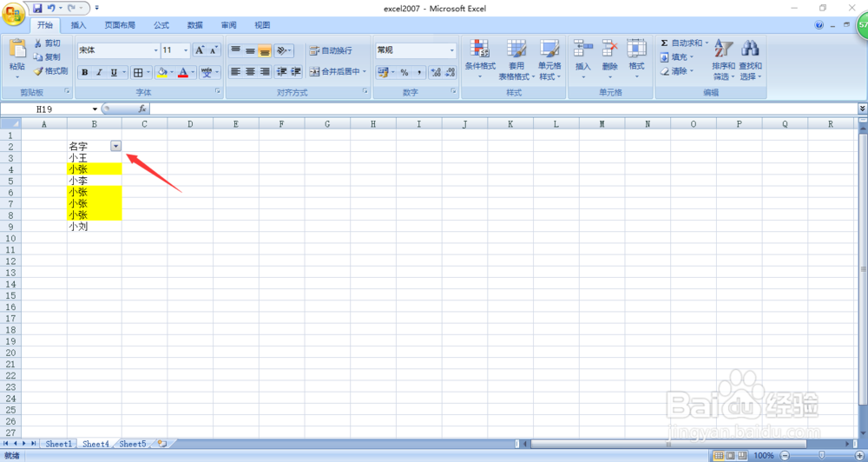Cut the selection with 剪切
Image resolution: width=868 pixels, height=462 pixels.
pos(47,43)
